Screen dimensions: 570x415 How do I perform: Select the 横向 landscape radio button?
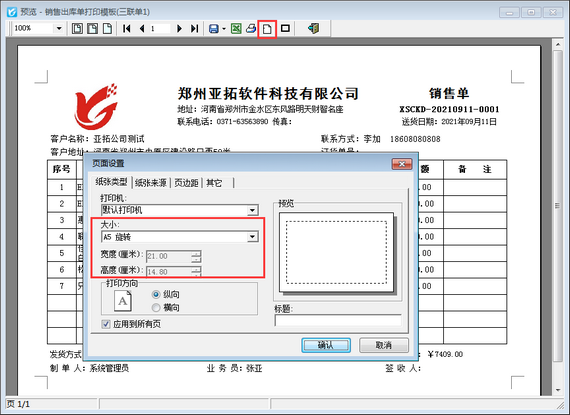coord(156,308)
